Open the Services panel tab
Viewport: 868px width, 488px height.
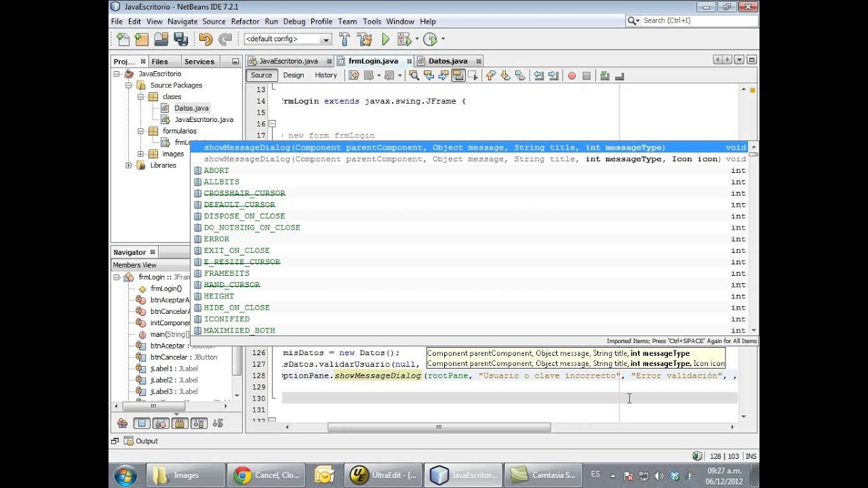pos(199,62)
